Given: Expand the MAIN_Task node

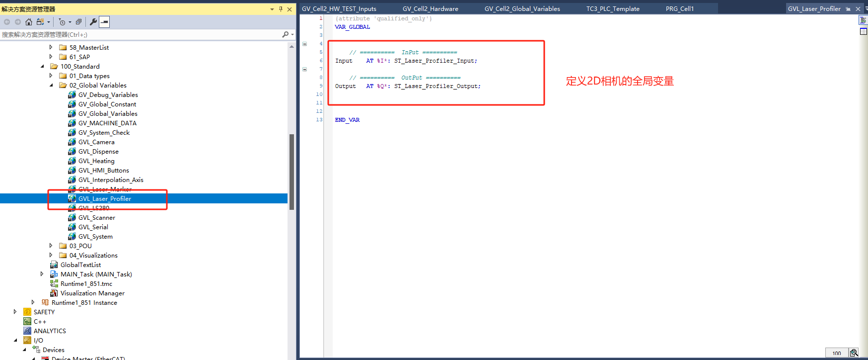Looking at the screenshot, I should pyautogui.click(x=42, y=274).
